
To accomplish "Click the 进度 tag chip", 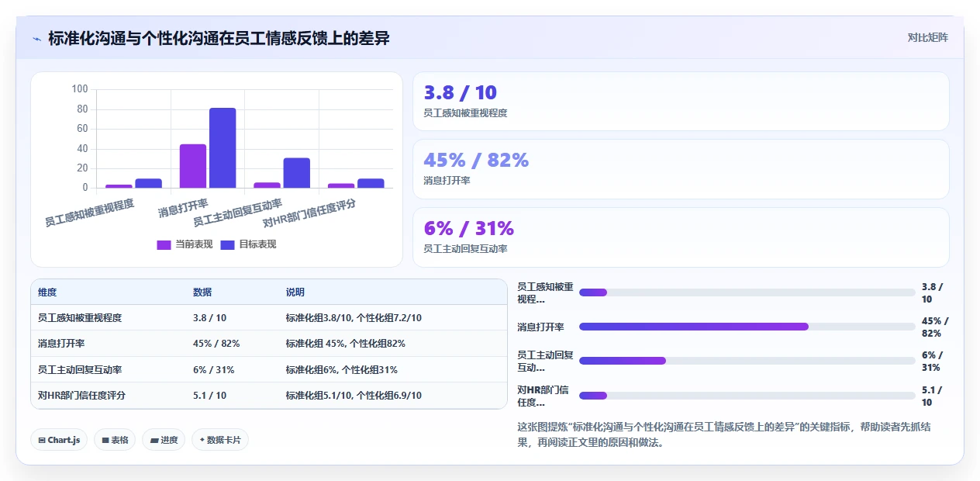I will (x=164, y=440).
